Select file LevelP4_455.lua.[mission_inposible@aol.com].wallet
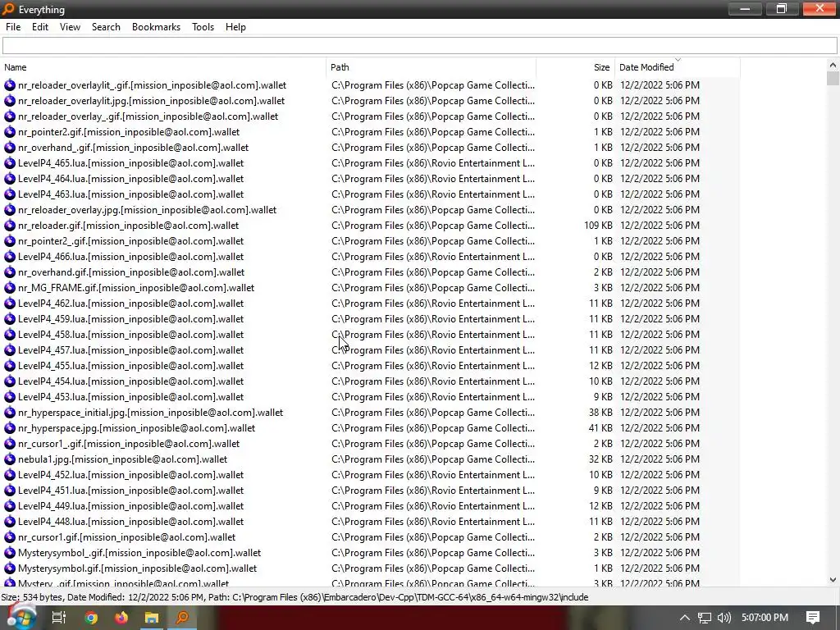The image size is (840, 630). click(x=130, y=365)
